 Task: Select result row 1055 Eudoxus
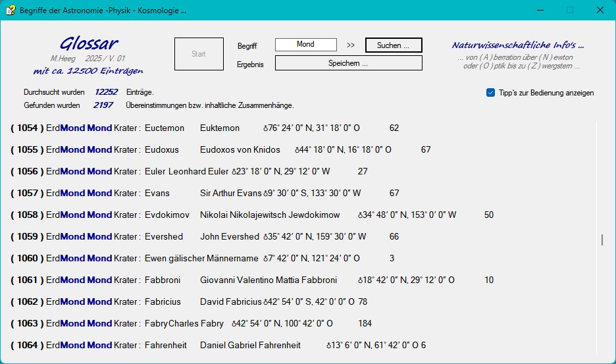(220, 149)
